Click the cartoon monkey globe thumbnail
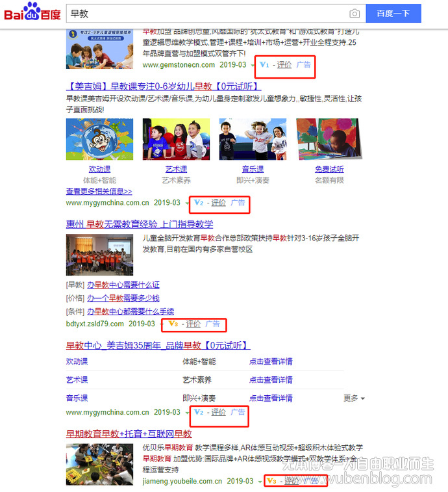448x492 pixels. point(100,139)
